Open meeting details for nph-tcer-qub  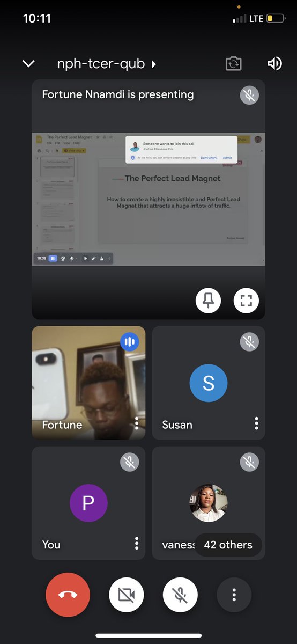click(107, 64)
